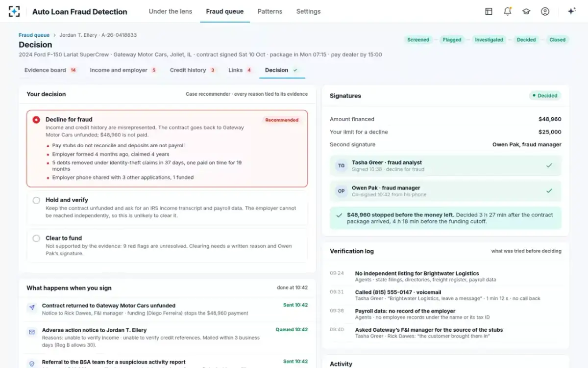588x368 pixels.
Task: Go to Under the lens
Action: (x=171, y=11)
